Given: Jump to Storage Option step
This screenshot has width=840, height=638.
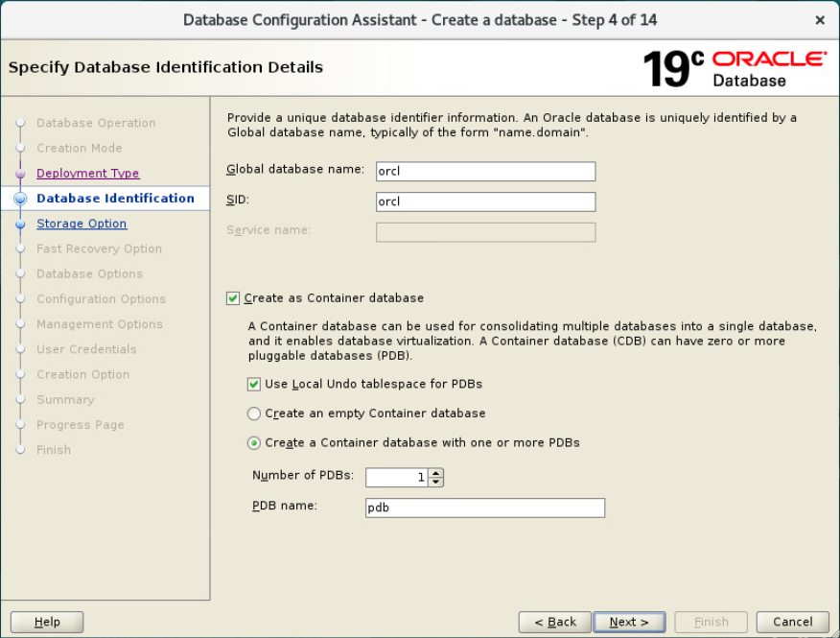Looking at the screenshot, I should click(82, 224).
